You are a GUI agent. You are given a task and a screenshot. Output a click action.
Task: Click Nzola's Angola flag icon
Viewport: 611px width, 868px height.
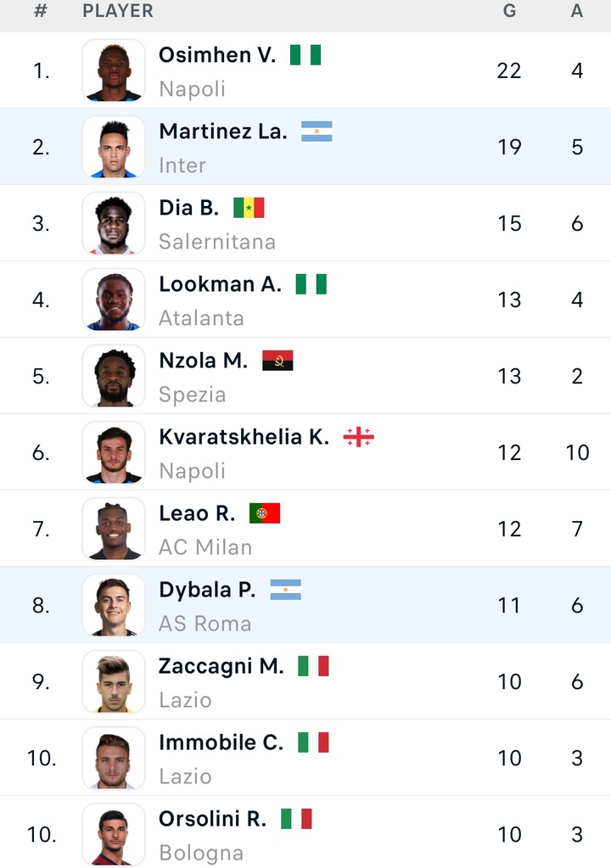click(x=277, y=361)
